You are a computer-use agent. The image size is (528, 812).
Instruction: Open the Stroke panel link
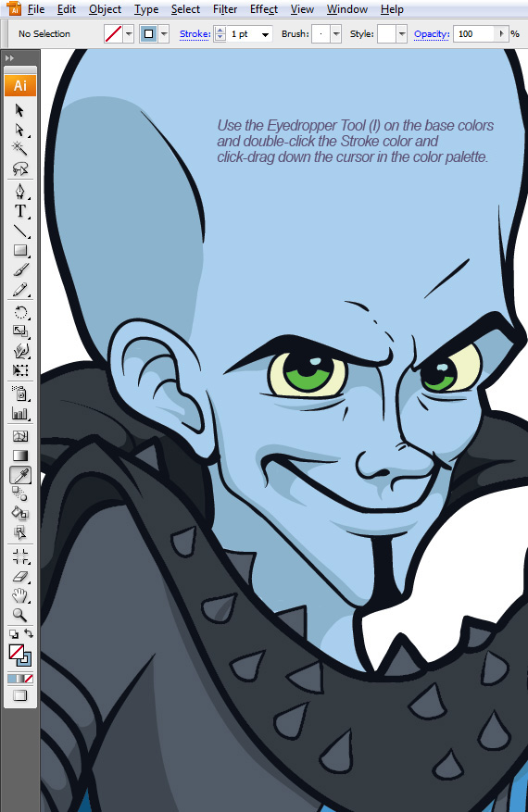tap(195, 34)
